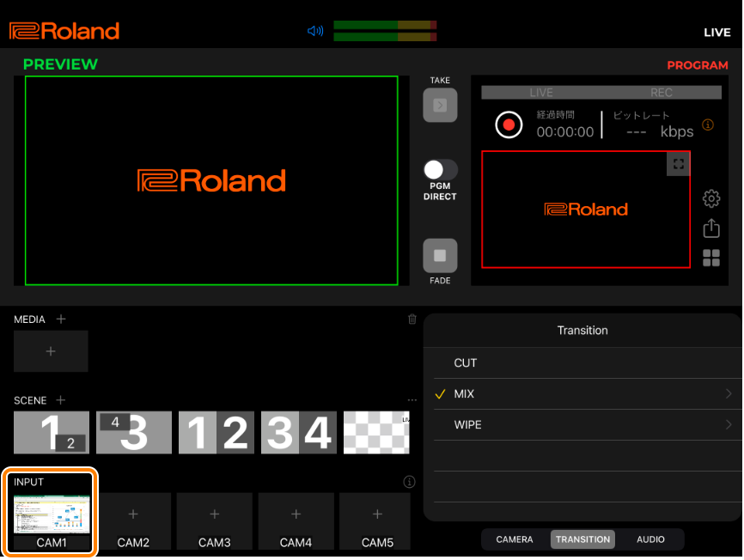Select the LIVE mode tab in program panel

pyautogui.click(x=541, y=93)
